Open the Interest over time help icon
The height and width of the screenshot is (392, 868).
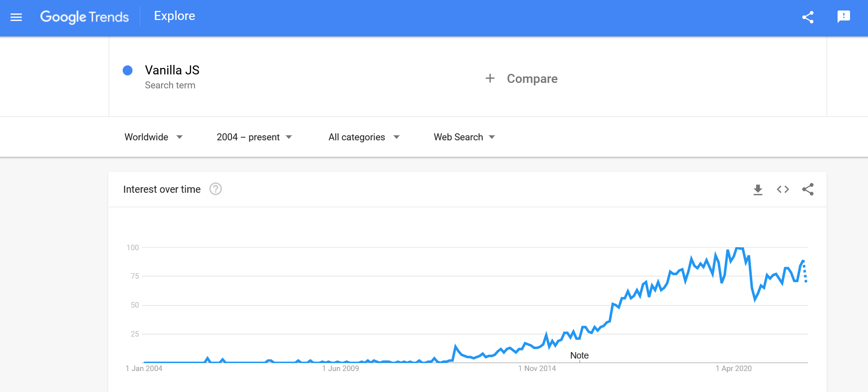[x=216, y=189]
